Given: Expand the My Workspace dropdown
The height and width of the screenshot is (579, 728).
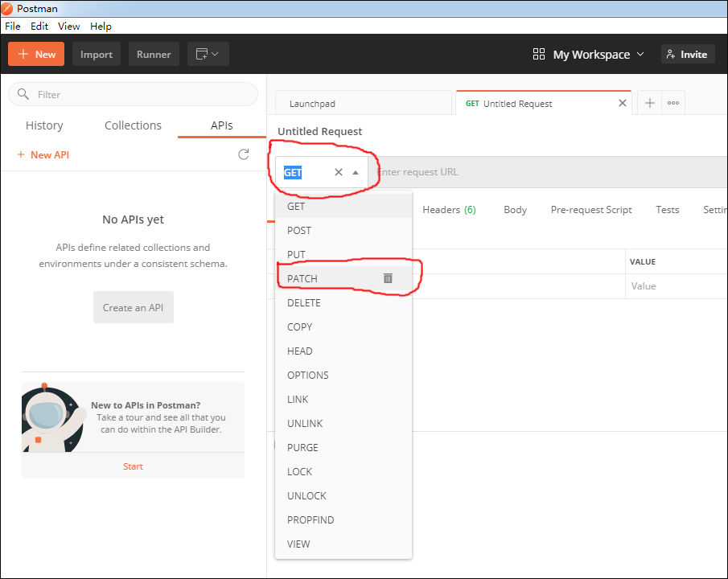Looking at the screenshot, I should click(x=598, y=55).
